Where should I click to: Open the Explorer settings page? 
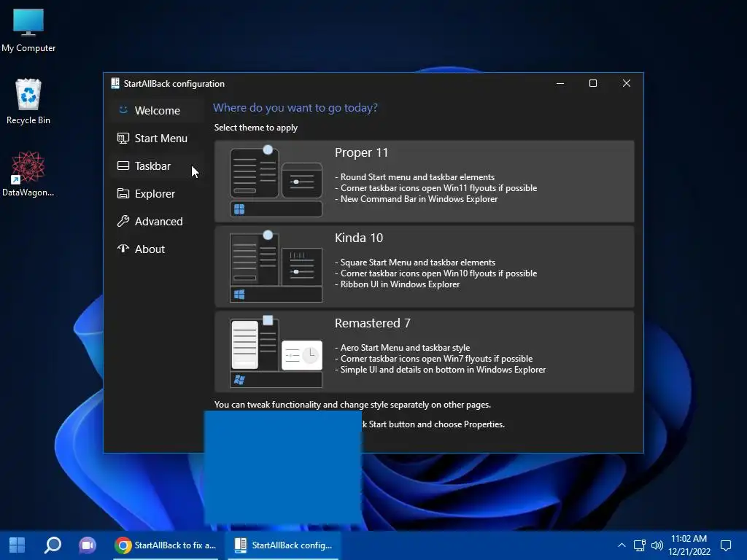tap(157, 194)
